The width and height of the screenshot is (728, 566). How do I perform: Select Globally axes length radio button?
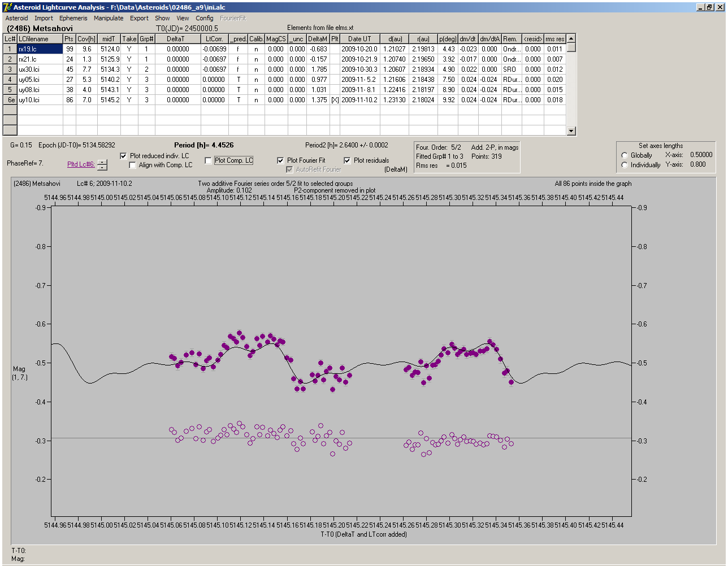point(625,155)
